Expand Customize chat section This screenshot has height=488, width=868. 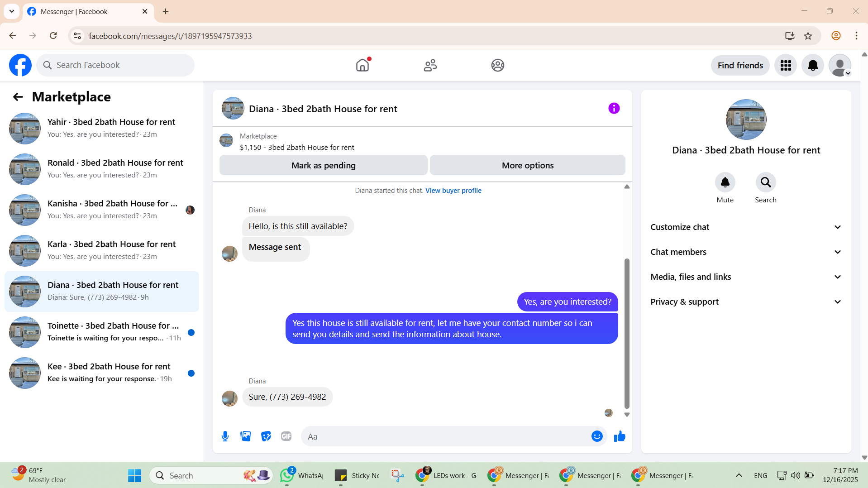click(x=746, y=227)
